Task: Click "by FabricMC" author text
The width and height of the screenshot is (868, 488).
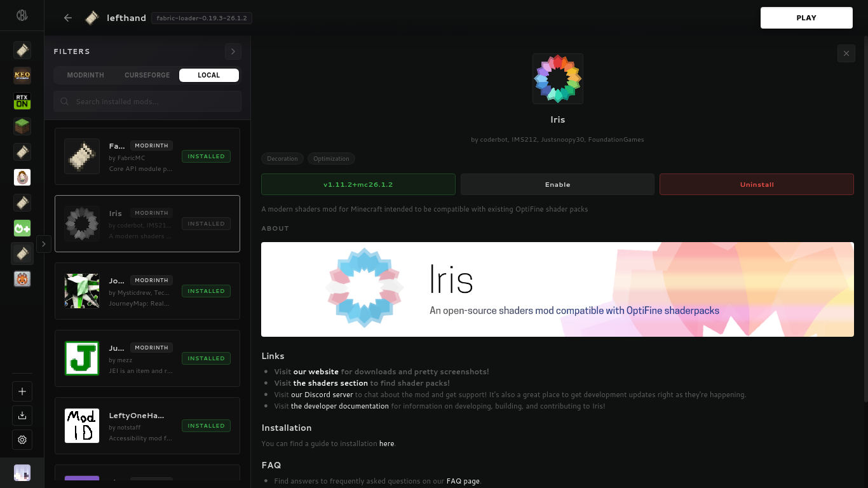Action: point(127,158)
